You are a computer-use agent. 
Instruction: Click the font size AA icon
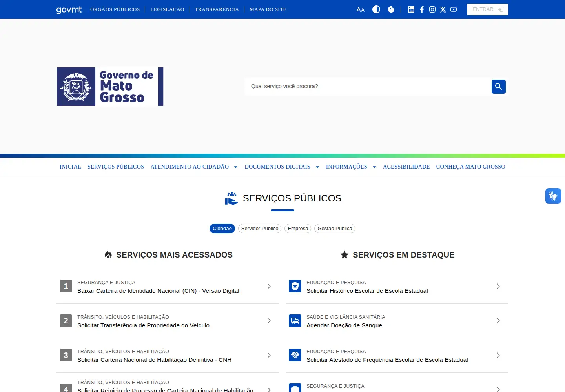click(x=361, y=9)
